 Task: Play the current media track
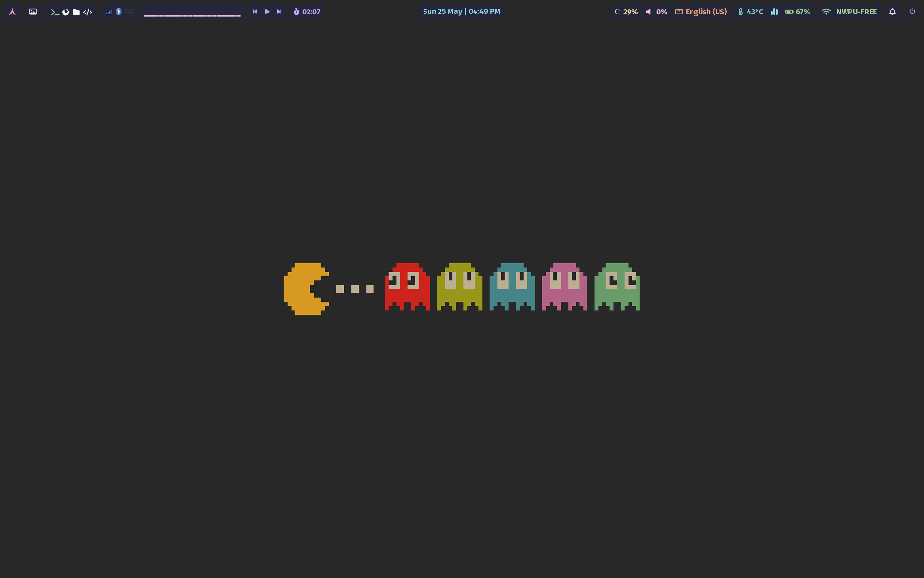point(267,12)
